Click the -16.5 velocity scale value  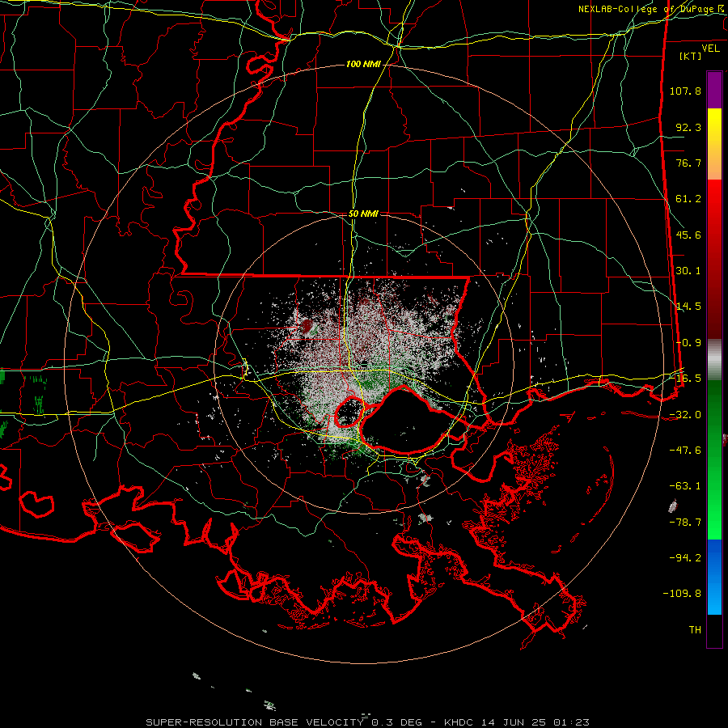click(x=685, y=379)
